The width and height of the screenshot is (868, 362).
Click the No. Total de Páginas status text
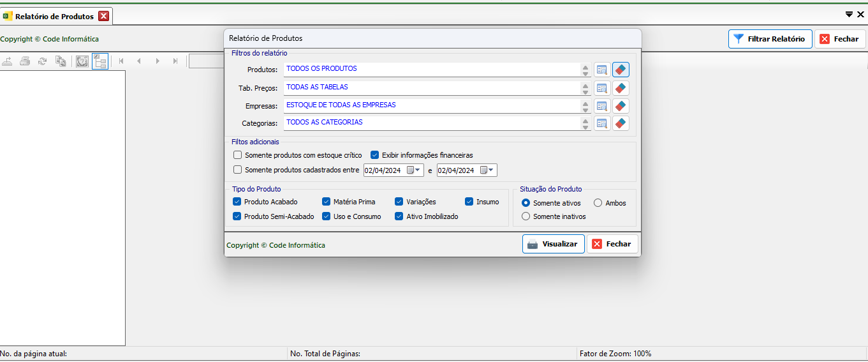click(325, 353)
